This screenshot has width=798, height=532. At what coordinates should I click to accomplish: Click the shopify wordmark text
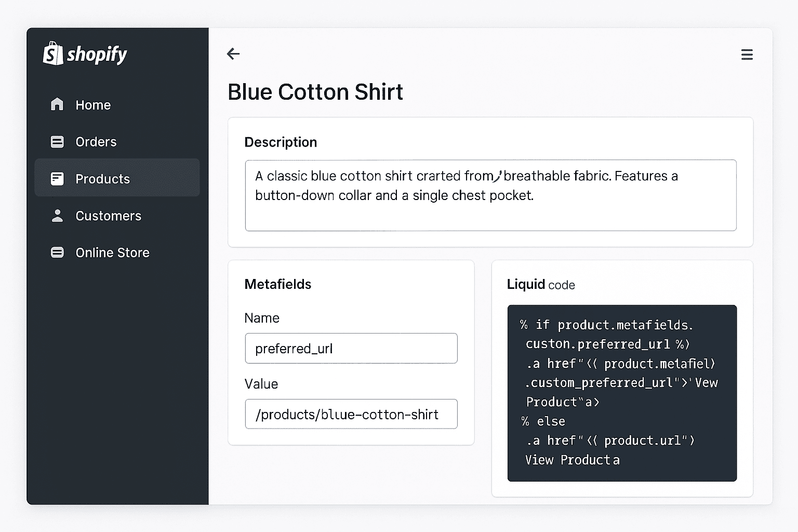click(x=97, y=54)
